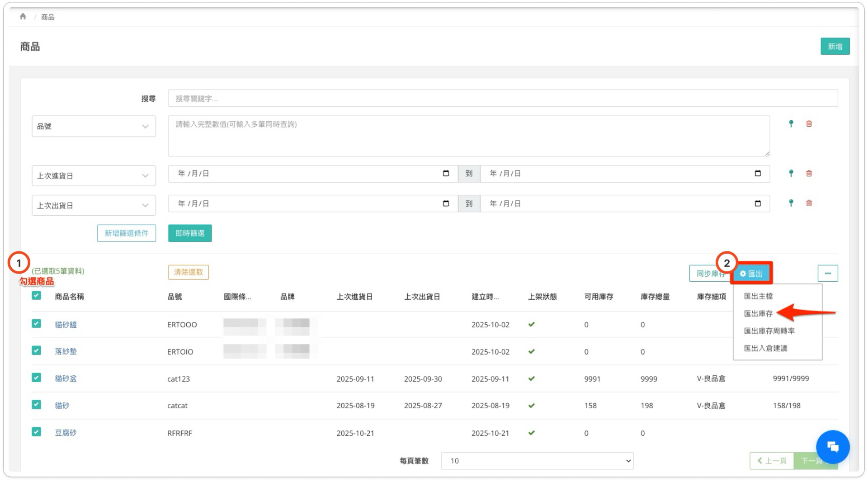This screenshot has height=482, width=868.
Task: Click the 新增 button to add product
Action: pyautogui.click(x=835, y=47)
